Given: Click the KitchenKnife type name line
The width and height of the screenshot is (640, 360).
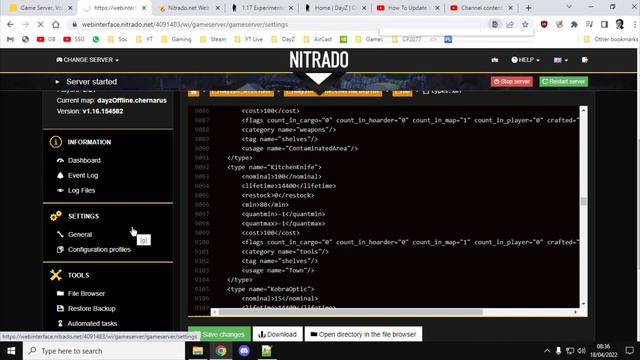Looking at the screenshot, I should pyautogui.click(x=274, y=167).
